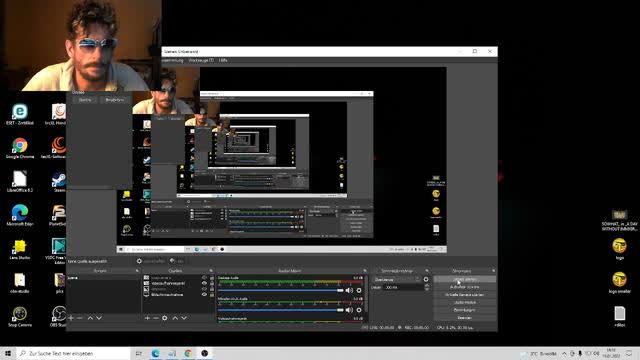Open Mikrofon/AUX-Audio settings gear in the mixer

359,310
